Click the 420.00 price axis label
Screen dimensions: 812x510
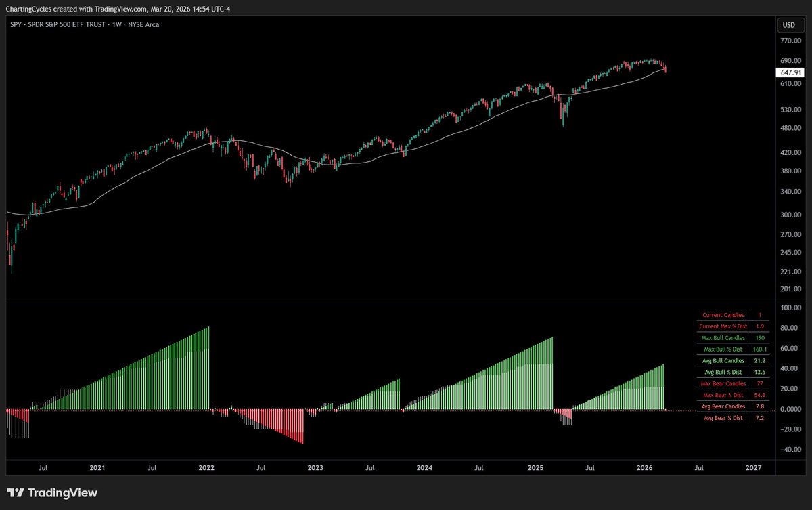click(790, 153)
